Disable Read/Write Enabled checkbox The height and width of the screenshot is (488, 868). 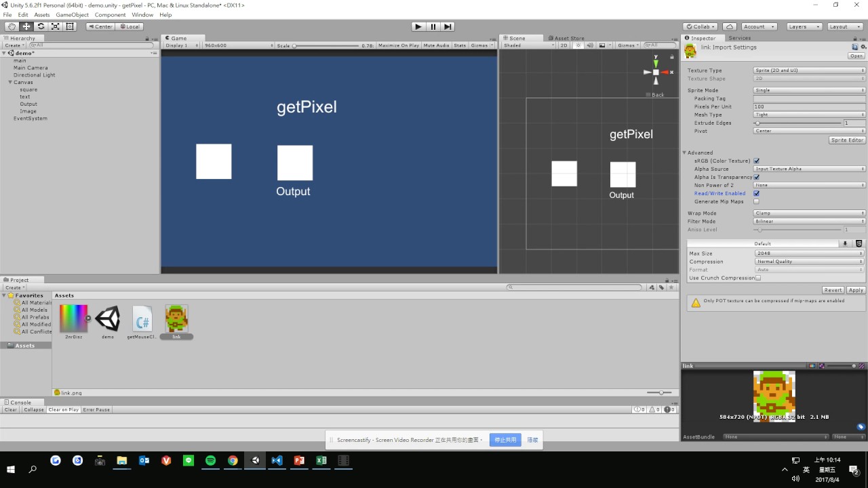tap(757, 193)
